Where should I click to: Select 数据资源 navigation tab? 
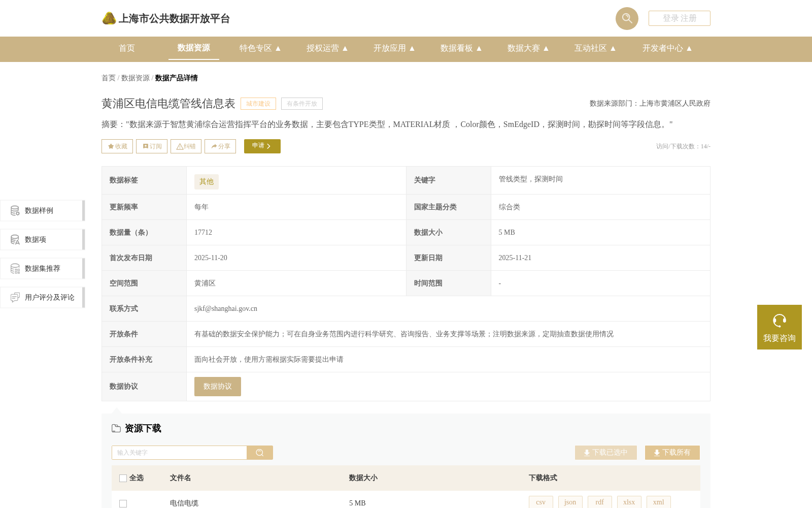click(194, 48)
